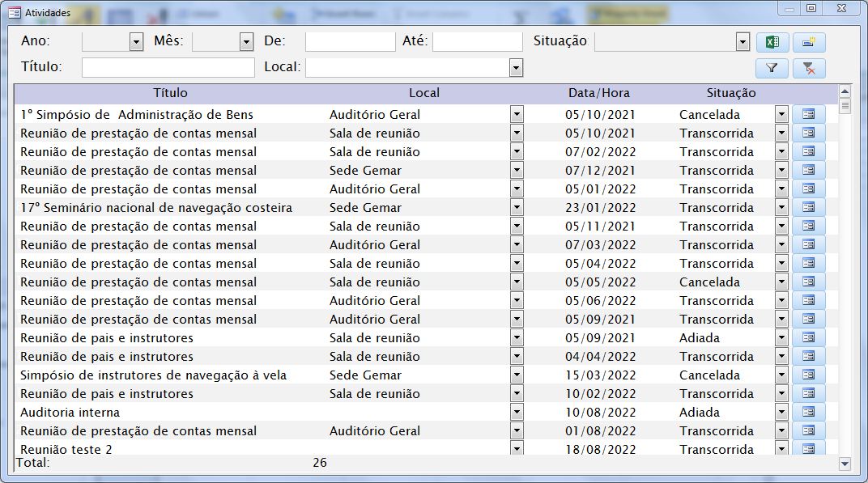Expand the Ano dropdown
The width and height of the screenshot is (868, 483).
click(x=136, y=42)
